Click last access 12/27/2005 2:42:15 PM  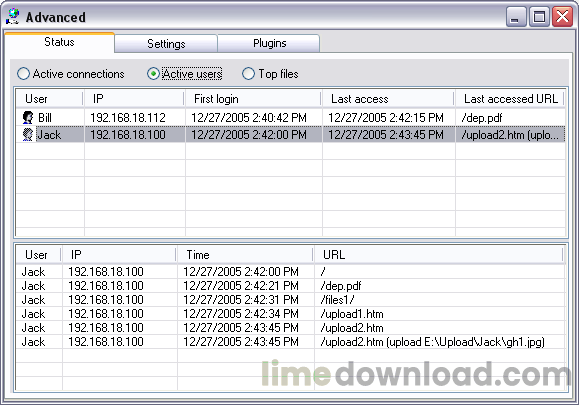click(x=386, y=118)
